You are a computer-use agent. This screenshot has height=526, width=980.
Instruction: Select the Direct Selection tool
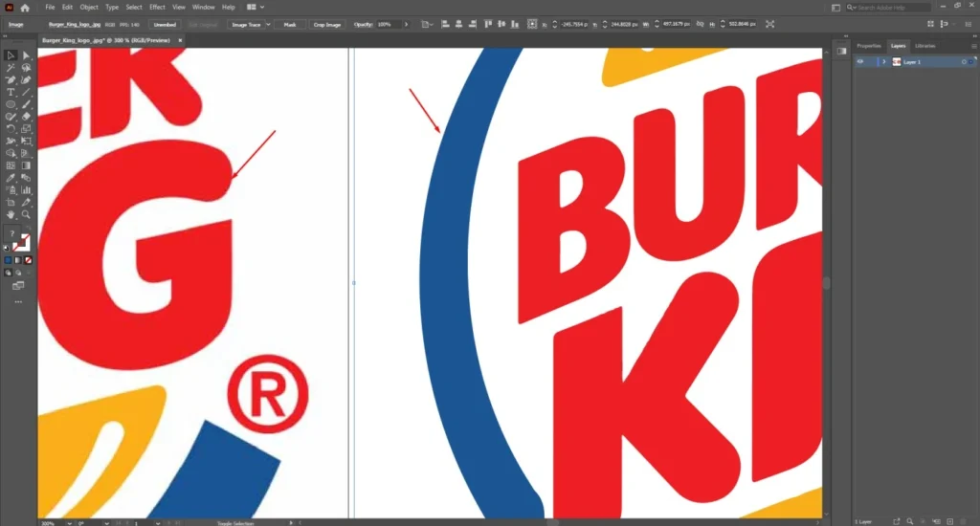26,55
